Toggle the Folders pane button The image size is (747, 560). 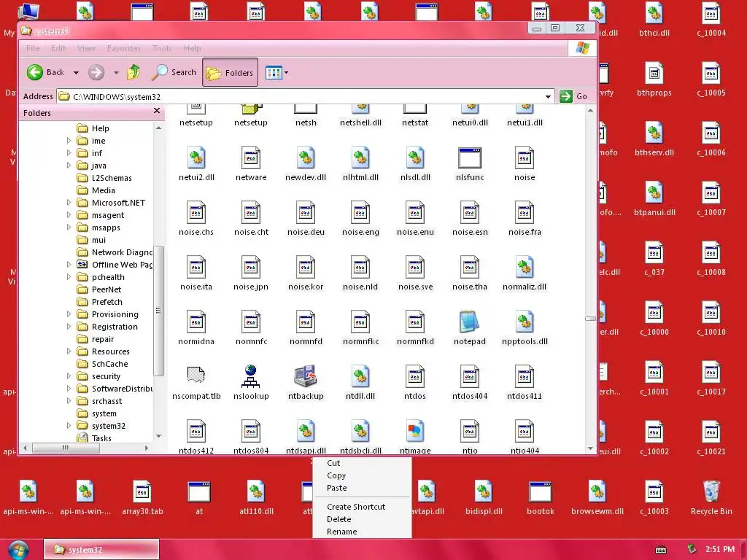[230, 72]
